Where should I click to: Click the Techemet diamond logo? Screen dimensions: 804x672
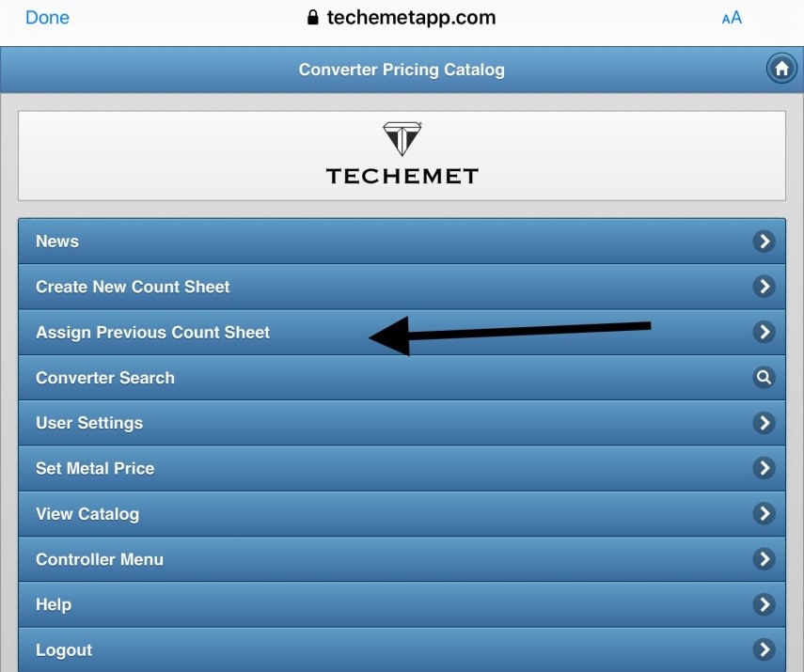coord(402,139)
